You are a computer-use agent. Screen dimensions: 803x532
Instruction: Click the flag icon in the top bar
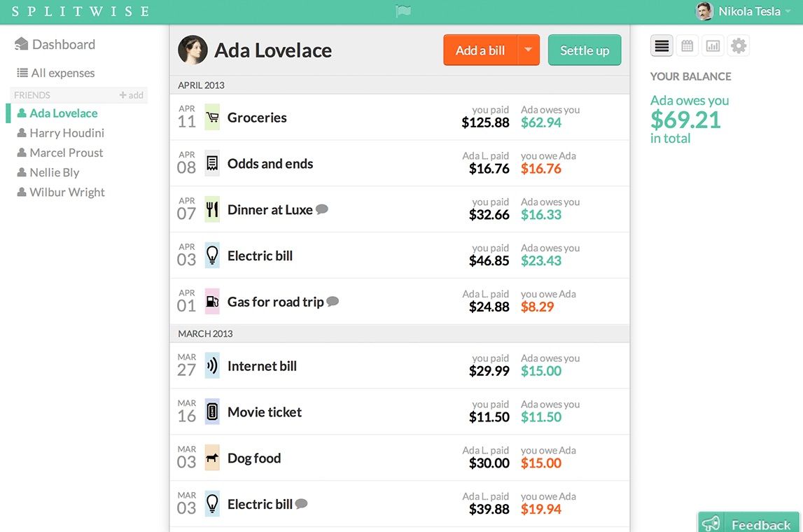403,11
